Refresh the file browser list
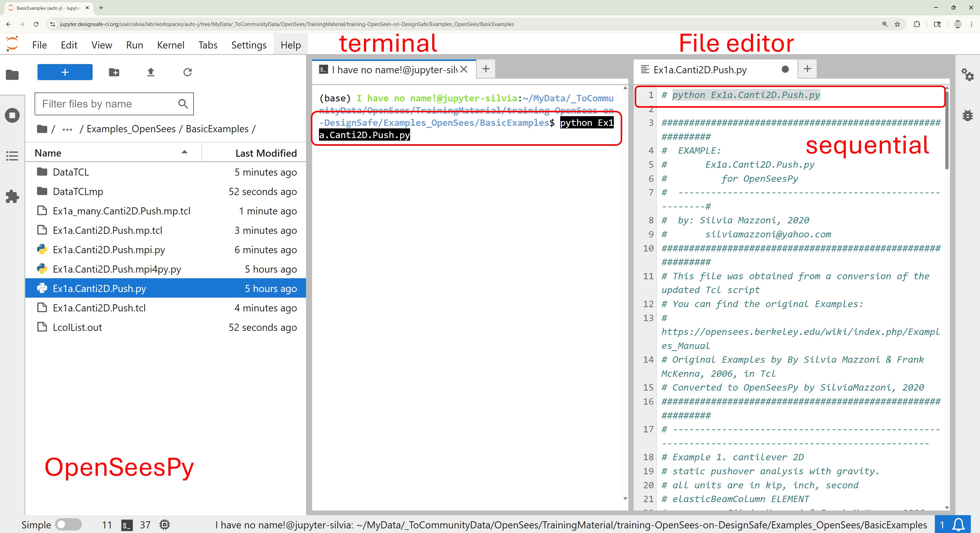Screen dimensions: 980x533 point(187,72)
